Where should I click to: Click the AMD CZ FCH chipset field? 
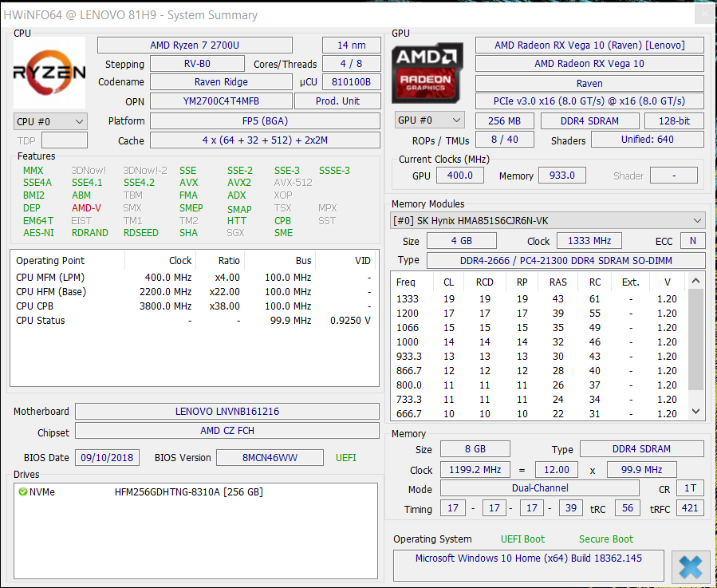click(x=227, y=431)
